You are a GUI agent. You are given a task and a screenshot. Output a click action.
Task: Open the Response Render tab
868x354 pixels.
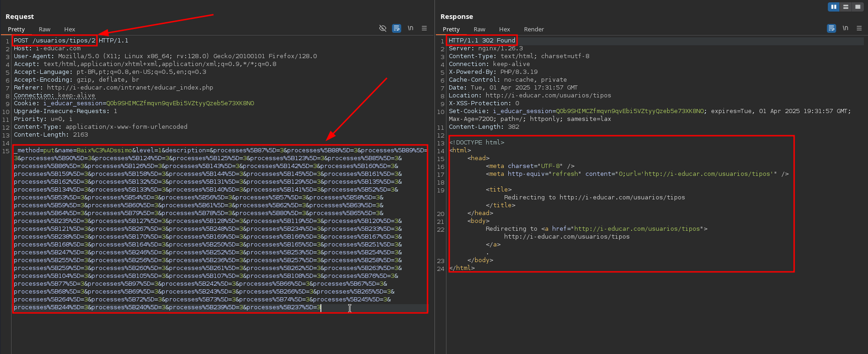click(534, 29)
